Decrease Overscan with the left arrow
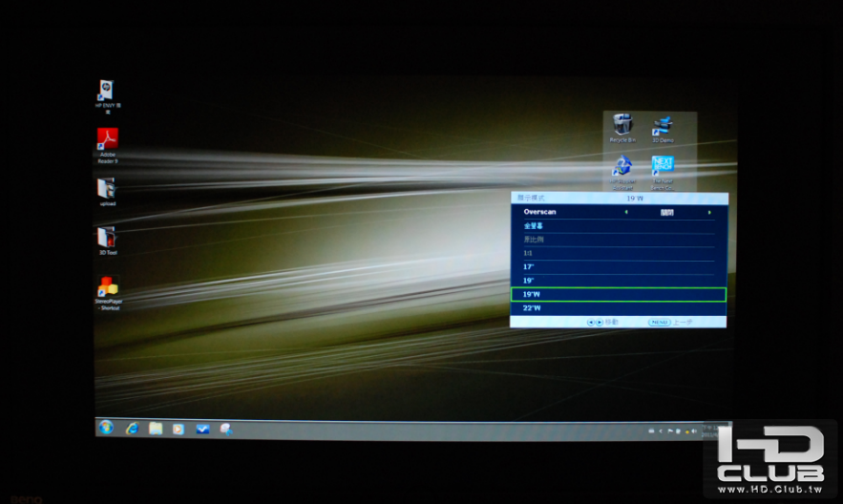The image size is (843, 504). point(625,212)
